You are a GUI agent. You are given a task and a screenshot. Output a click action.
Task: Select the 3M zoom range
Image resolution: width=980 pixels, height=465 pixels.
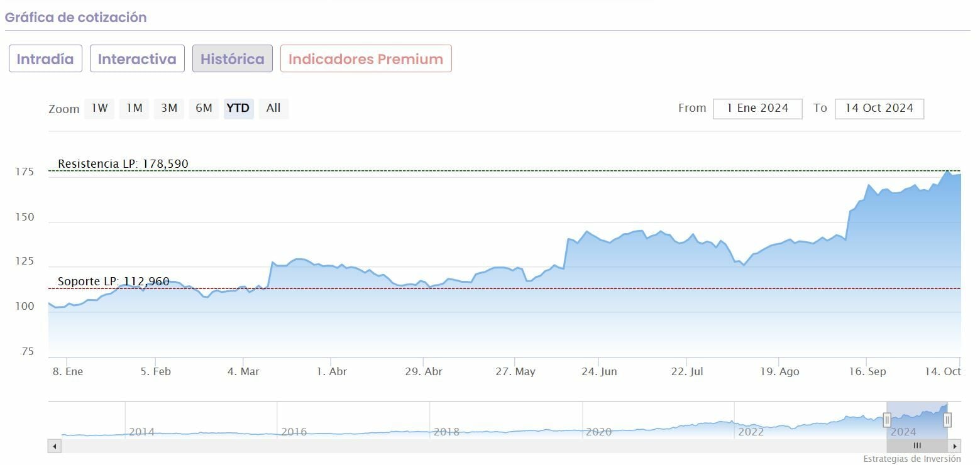pyautogui.click(x=168, y=108)
